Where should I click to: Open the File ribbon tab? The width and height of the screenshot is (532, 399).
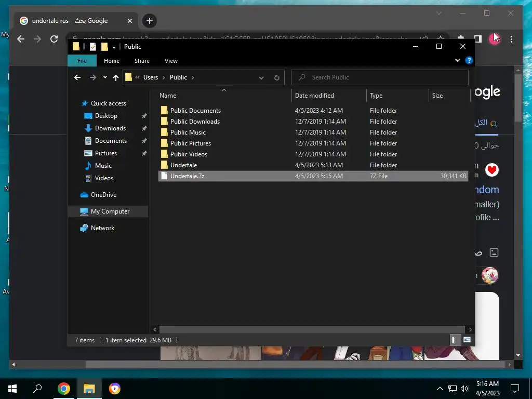82,61
